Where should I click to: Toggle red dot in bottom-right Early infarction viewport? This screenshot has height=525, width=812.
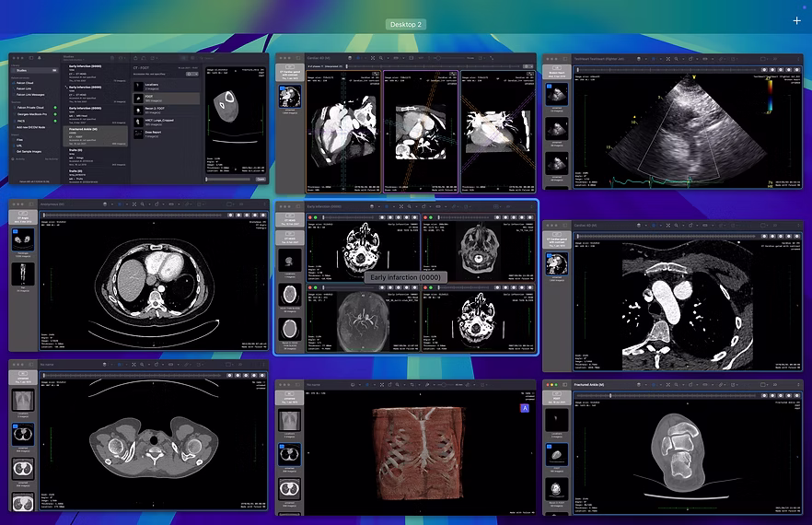425,286
